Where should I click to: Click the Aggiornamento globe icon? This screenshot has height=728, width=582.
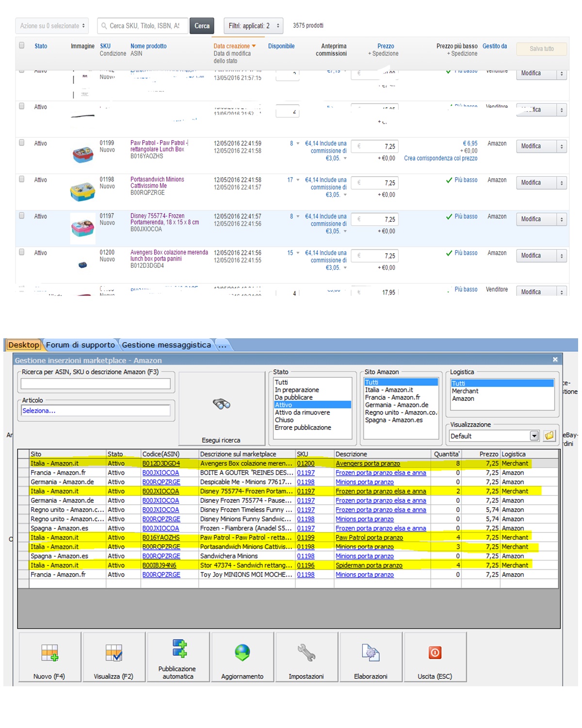[242, 653]
